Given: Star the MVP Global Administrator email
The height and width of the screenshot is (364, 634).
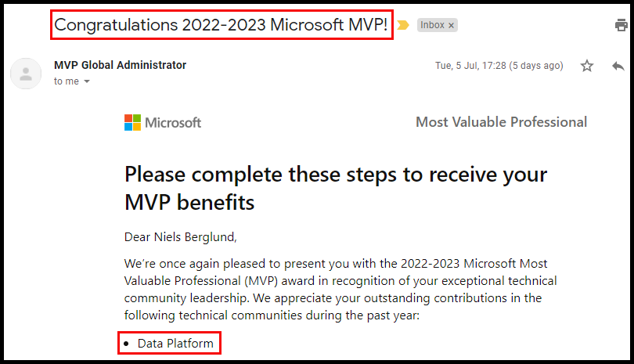Looking at the screenshot, I should (x=587, y=66).
